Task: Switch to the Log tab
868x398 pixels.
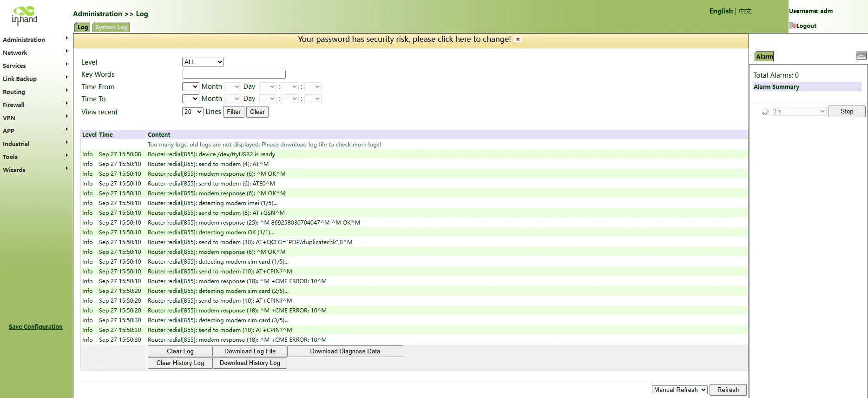Action: coord(83,27)
